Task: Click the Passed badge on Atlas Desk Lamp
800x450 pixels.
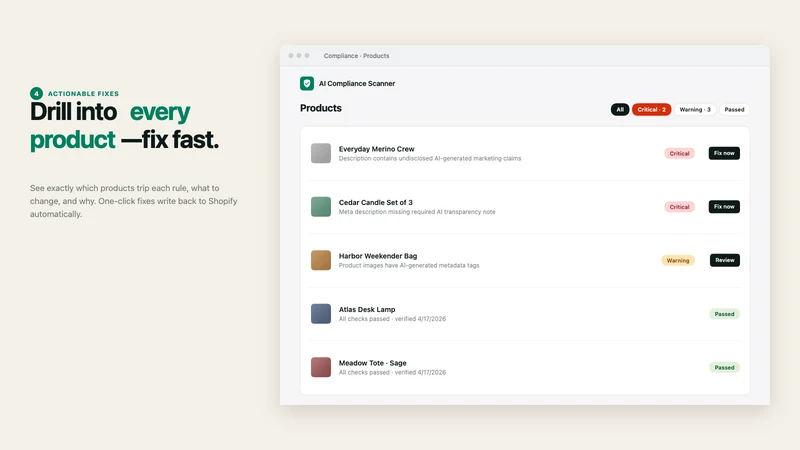Action: click(x=724, y=314)
